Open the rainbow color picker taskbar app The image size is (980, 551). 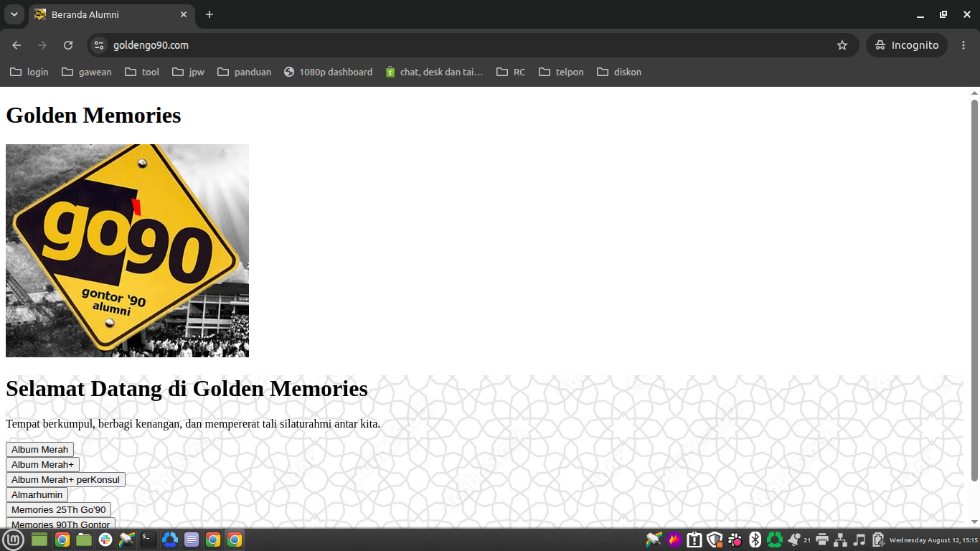point(127,540)
